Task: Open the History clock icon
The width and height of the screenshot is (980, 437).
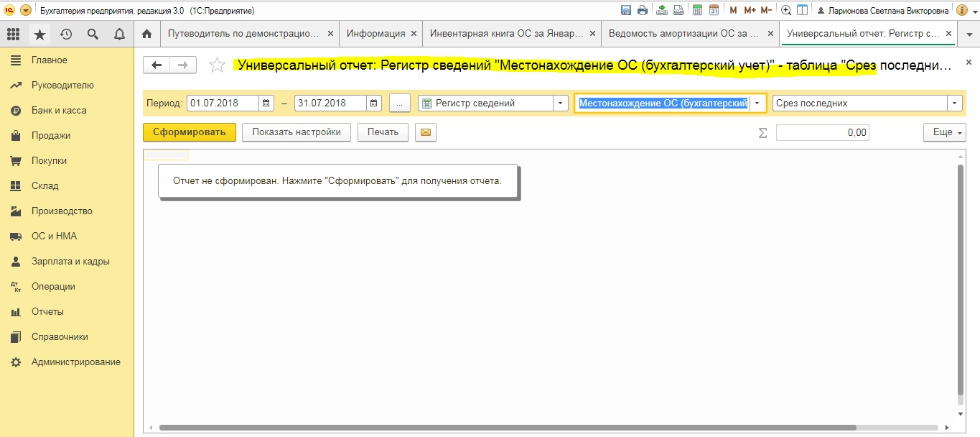Action: (66, 34)
